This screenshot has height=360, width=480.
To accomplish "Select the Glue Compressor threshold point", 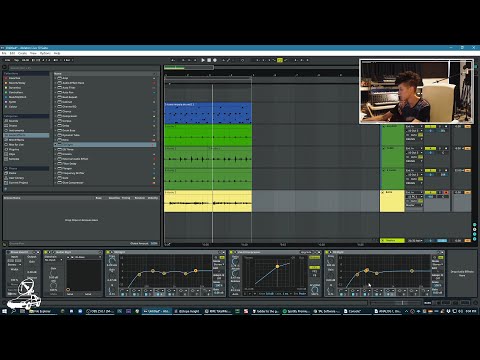I will pos(277,266).
